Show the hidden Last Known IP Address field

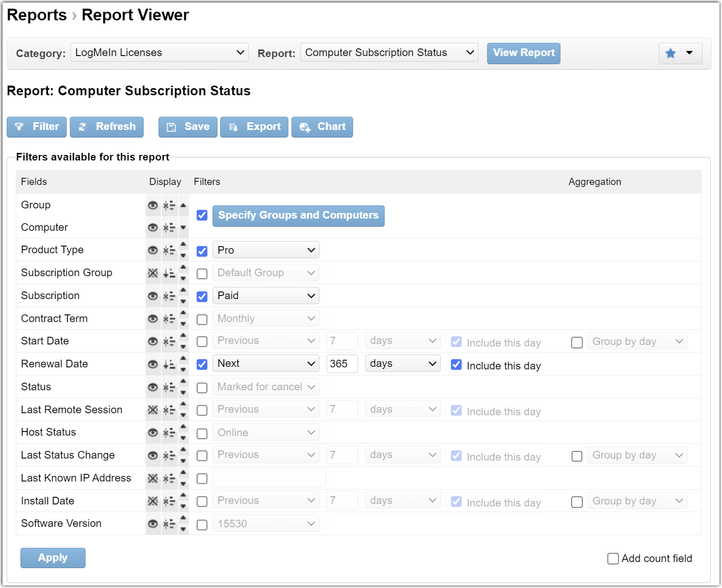pyautogui.click(x=153, y=478)
